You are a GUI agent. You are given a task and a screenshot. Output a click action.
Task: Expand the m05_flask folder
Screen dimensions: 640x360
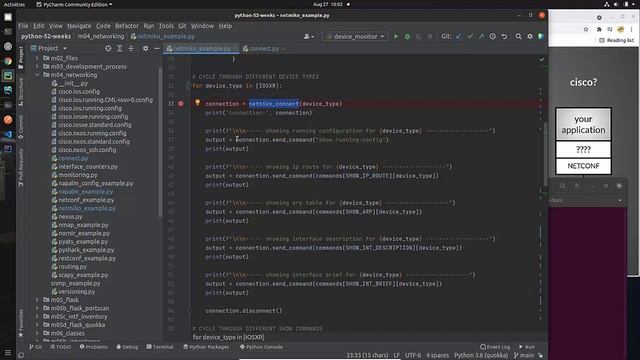click(x=38, y=300)
